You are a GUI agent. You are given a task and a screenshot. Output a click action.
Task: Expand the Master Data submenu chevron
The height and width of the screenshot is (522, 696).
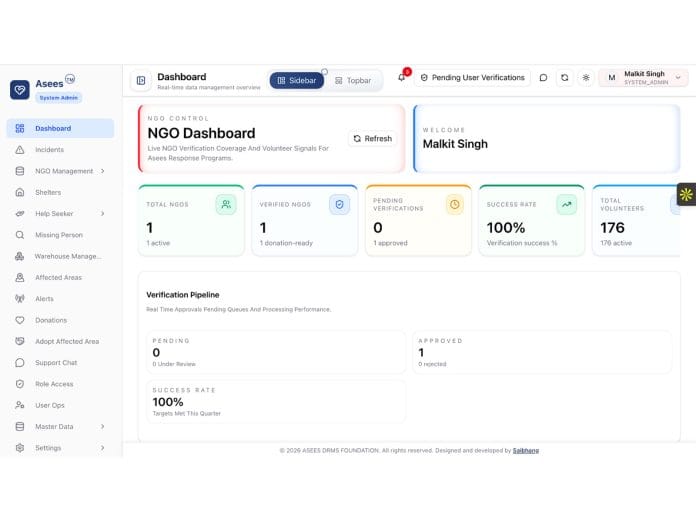coord(103,427)
